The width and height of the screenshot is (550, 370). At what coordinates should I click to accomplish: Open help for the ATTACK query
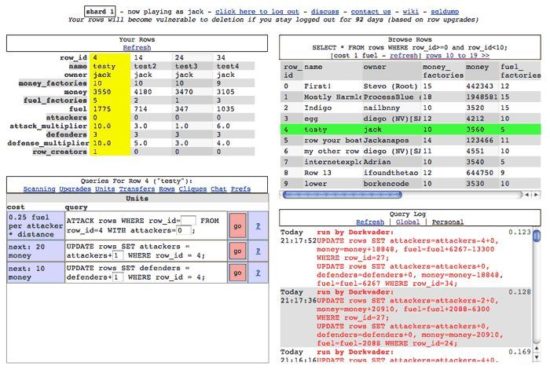click(258, 226)
